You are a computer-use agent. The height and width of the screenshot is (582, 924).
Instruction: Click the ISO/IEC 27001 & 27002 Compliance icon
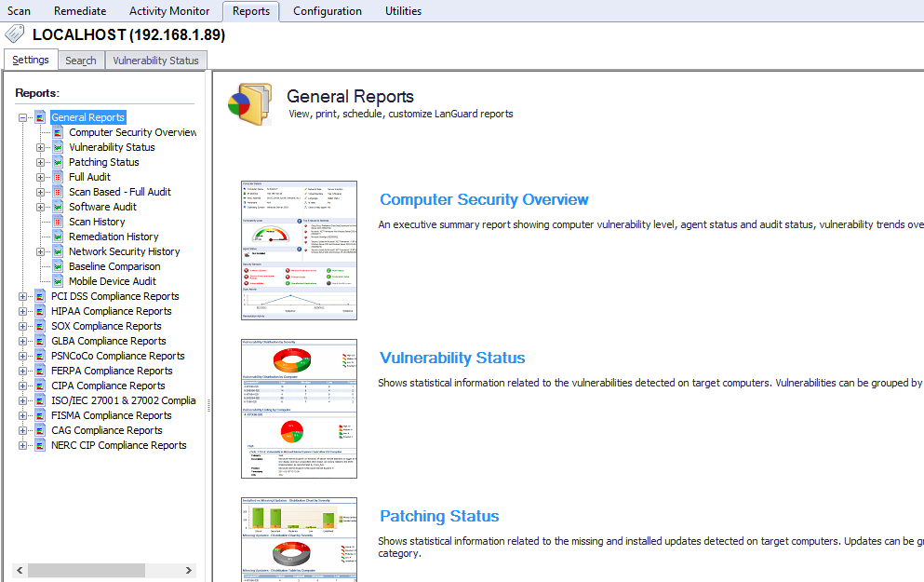(x=40, y=400)
